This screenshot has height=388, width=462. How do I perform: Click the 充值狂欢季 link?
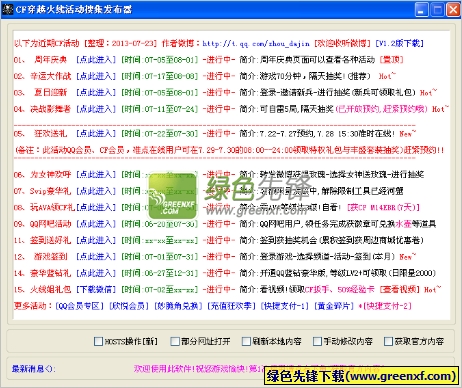pos(231,306)
